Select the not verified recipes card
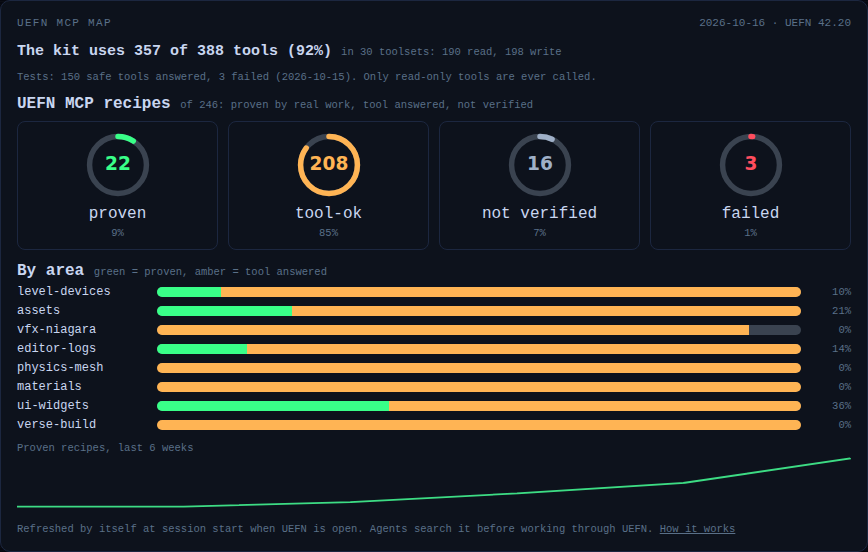Screen dimensions: 868x552 [539, 185]
